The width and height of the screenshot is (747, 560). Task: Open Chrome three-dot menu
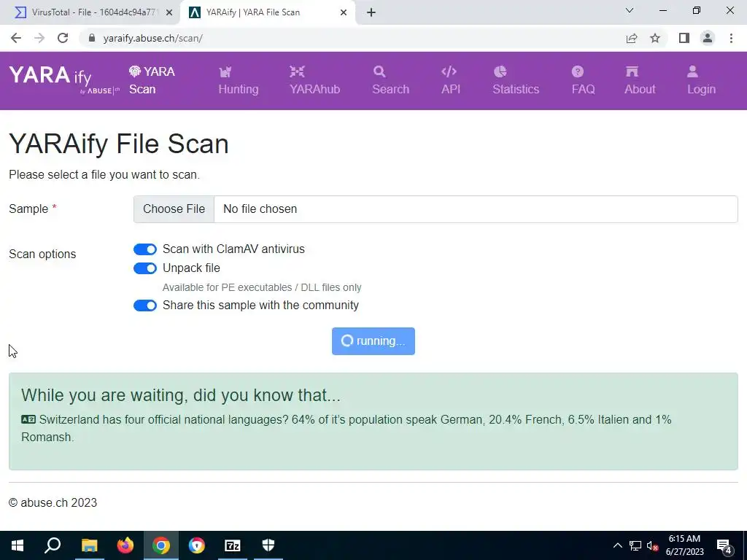coord(731,38)
